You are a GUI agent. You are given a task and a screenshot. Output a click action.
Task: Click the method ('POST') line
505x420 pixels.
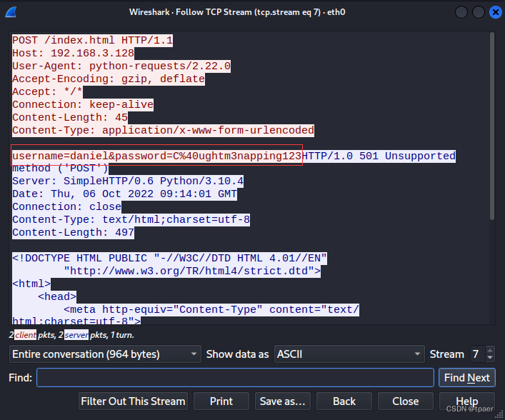[60, 169]
